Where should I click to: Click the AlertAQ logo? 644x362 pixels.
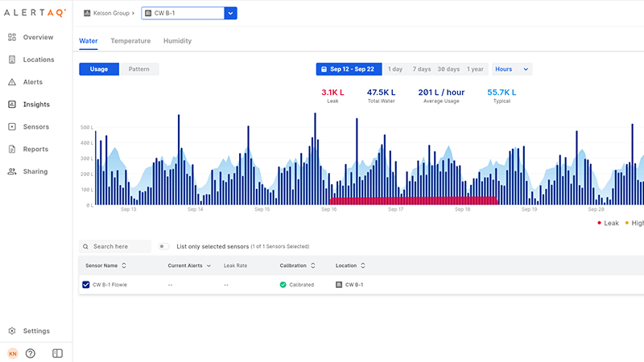pyautogui.click(x=35, y=13)
